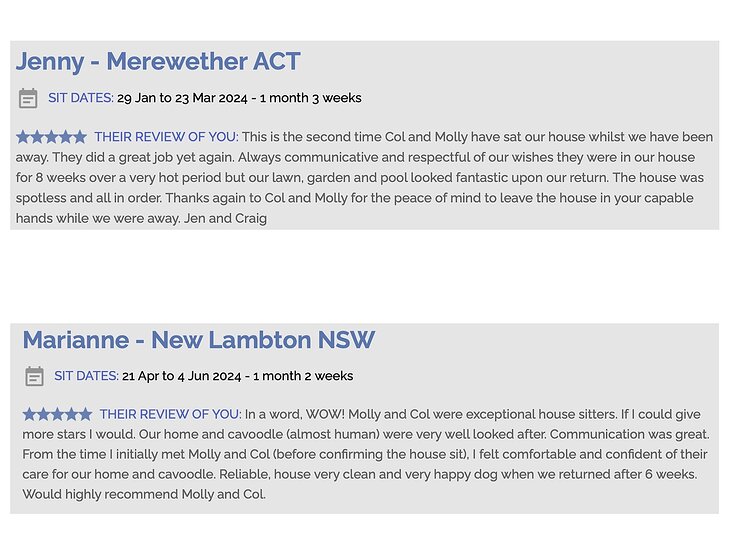This screenshot has height=560, width=730.
Task: Select the first star in Marianne's rating
Action: [x=30, y=414]
